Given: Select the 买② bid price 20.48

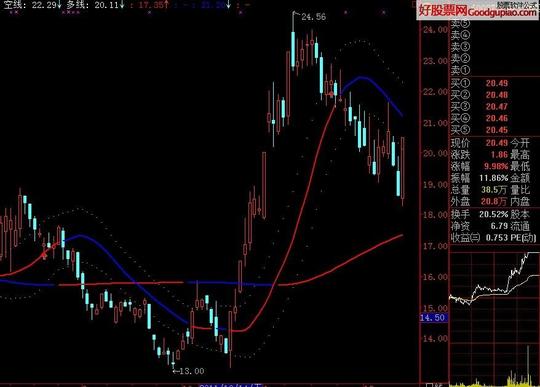Looking at the screenshot, I should tap(497, 95).
